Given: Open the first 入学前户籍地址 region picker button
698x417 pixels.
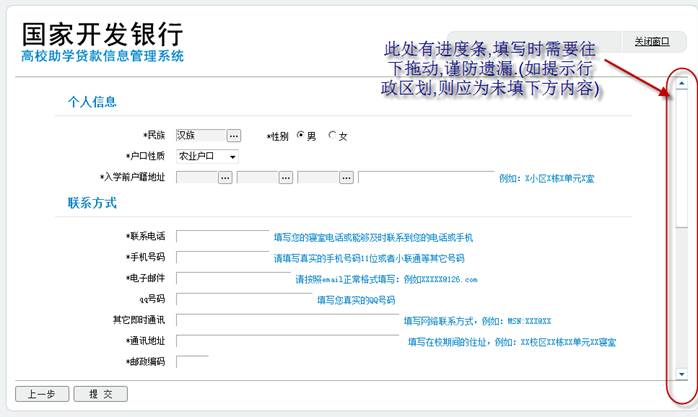Looking at the screenshot, I should (225, 177).
